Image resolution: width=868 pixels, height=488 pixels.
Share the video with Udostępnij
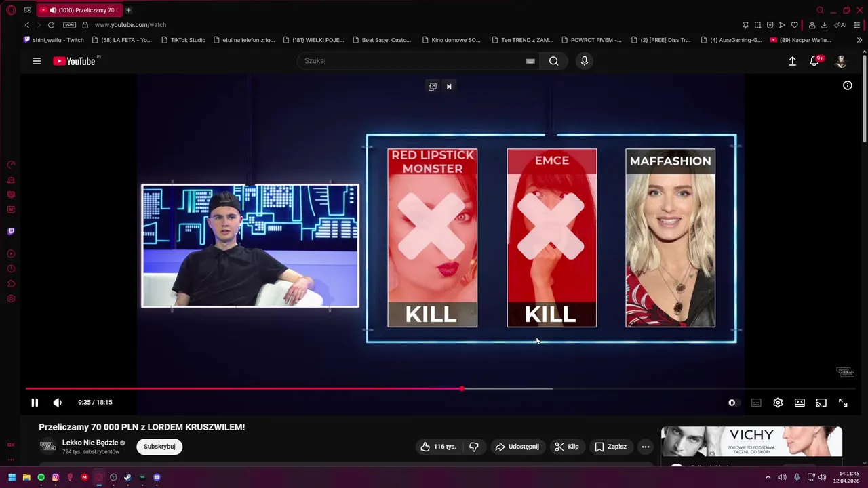pos(517,447)
